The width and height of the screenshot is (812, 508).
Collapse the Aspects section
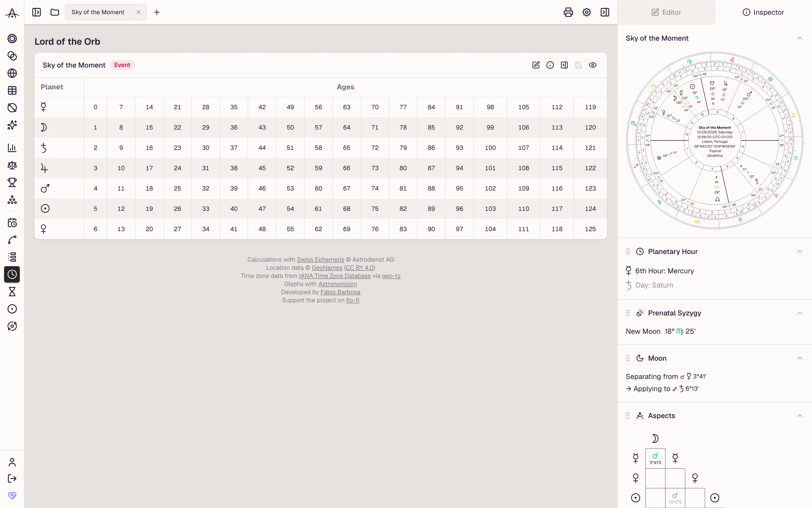pos(800,416)
